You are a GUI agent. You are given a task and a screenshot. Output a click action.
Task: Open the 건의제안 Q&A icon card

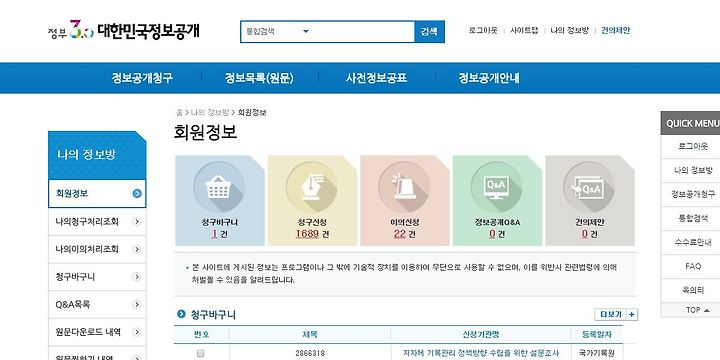590,200
